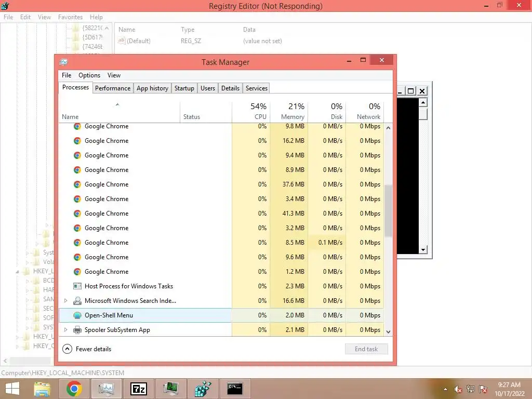This screenshot has height=399, width=532.
Task: Switch to Task Manager taskbar icon
Action: (106, 389)
